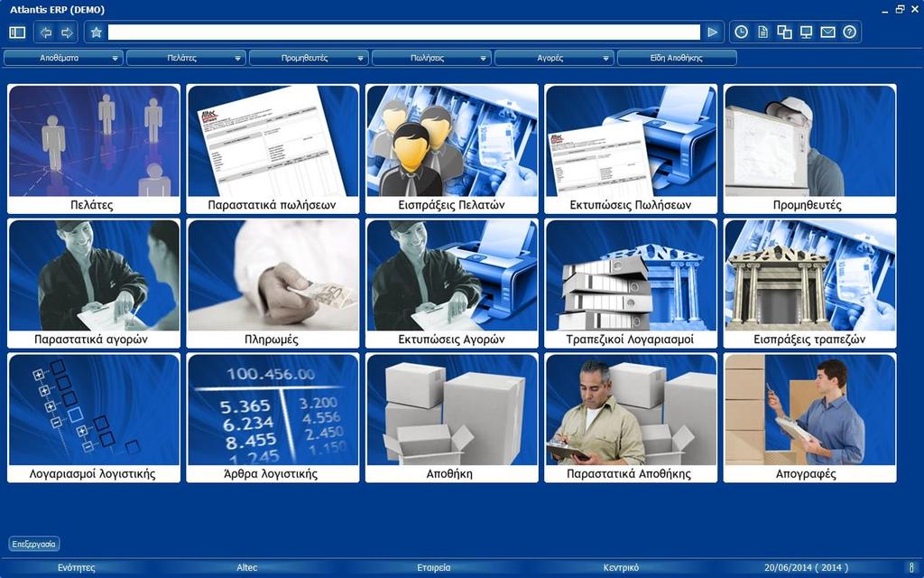The height and width of the screenshot is (578, 924).
Task: Click the monitor screen icon
Action: point(806,33)
